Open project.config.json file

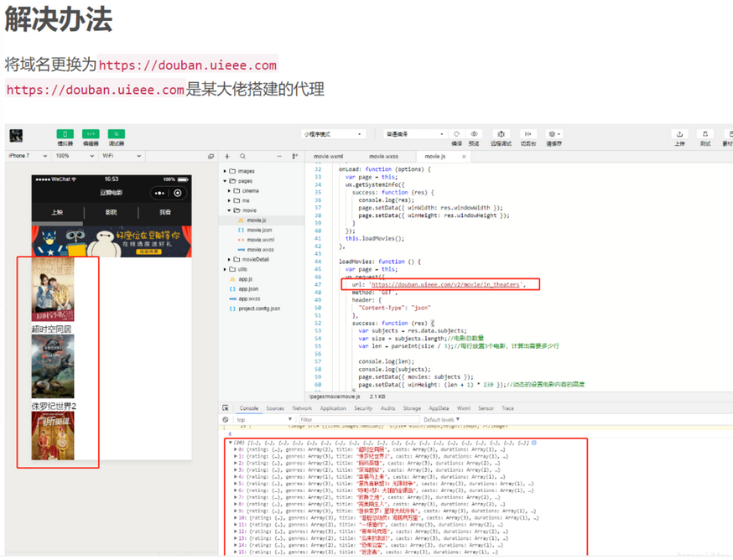pyautogui.click(x=259, y=309)
